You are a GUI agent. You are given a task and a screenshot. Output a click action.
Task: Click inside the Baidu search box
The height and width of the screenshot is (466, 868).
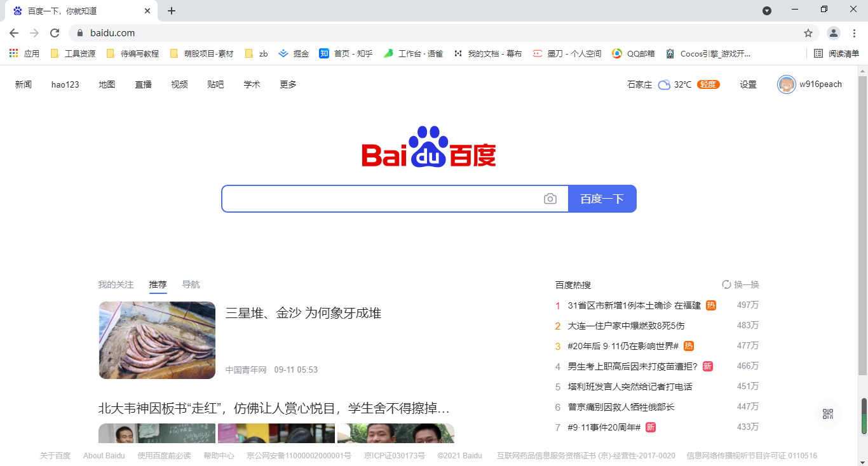381,199
